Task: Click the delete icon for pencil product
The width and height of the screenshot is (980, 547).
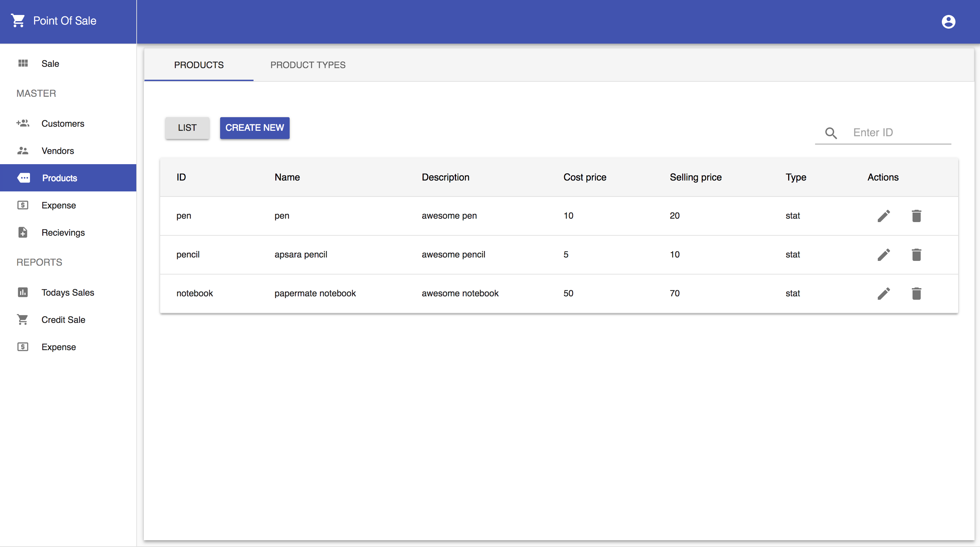Action: tap(916, 254)
